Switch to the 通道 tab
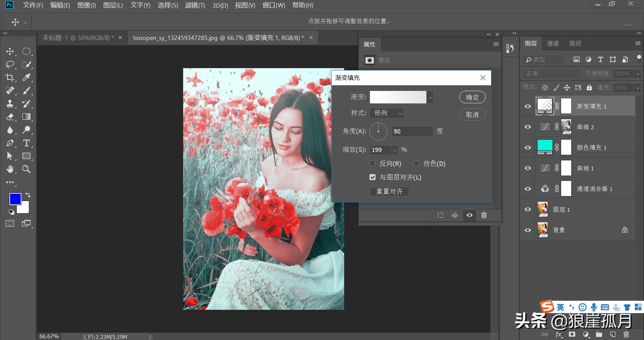 click(553, 43)
